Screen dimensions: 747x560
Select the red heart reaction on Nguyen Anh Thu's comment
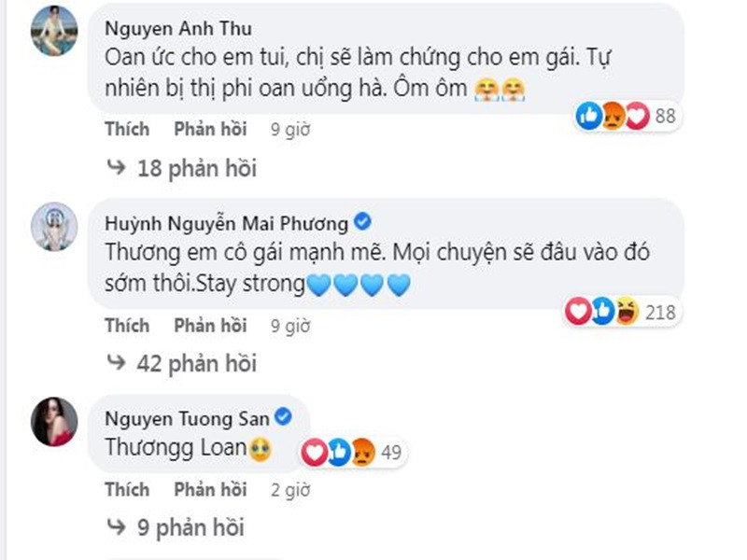tap(636, 115)
